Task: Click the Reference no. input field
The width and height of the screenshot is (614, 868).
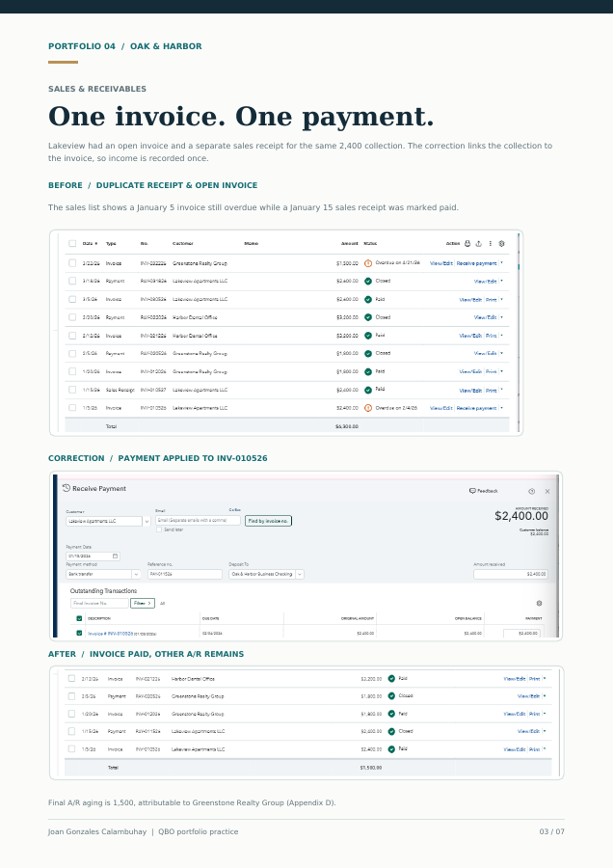Action: coord(185,575)
